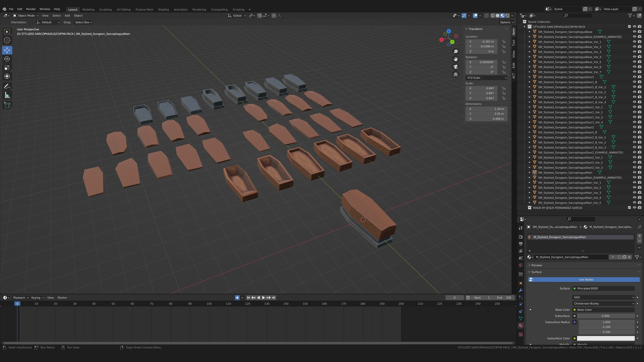Image resolution: width=644 pixels, height=362 pixels.
Task: Open the Modifier properties wrench tab
Action: (521, 290)
